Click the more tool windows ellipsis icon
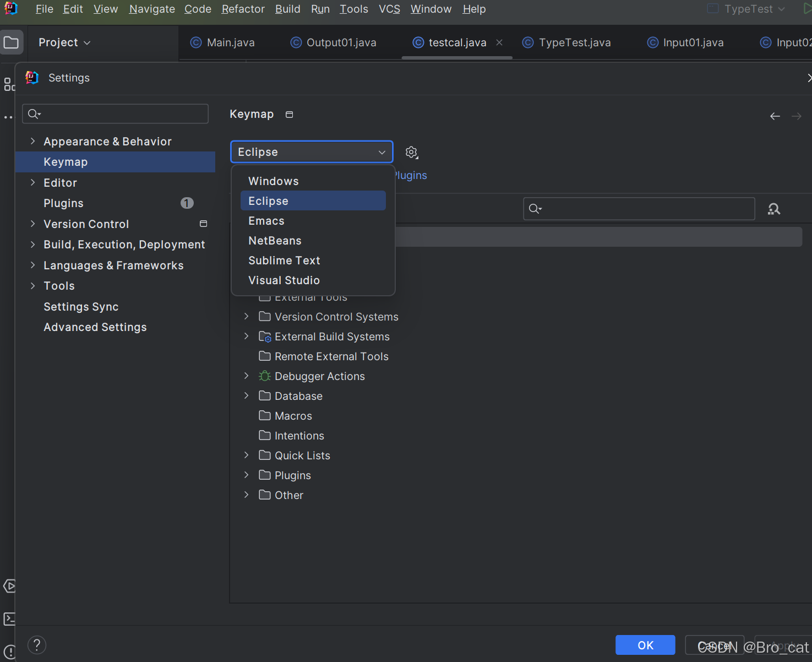Screen dimensions: 812x662 (x=8, y=117)
